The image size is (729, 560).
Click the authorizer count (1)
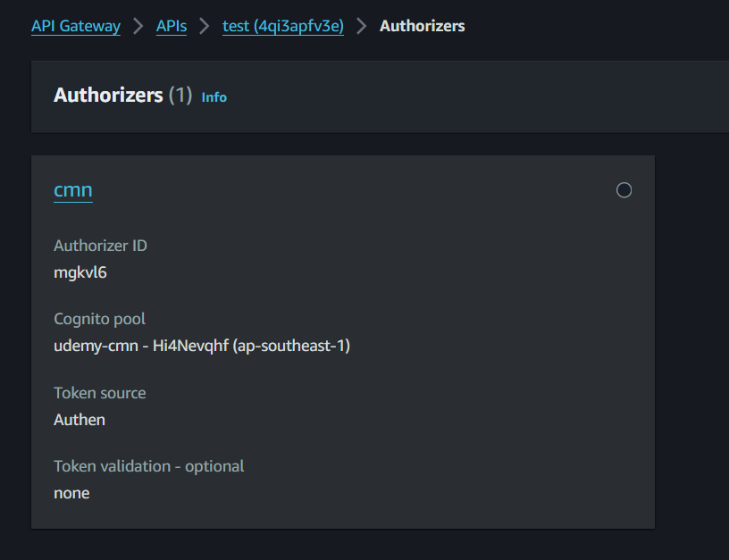tap(180, 96)
